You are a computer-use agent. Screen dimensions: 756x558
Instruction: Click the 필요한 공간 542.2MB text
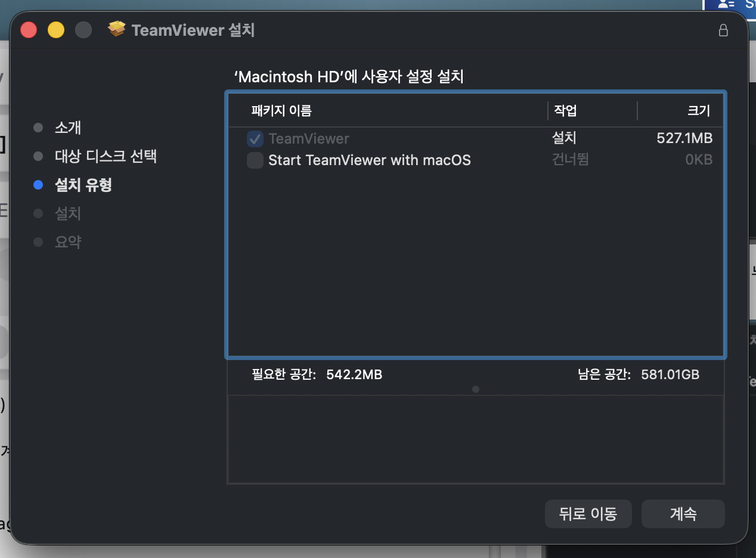pos(317,374)
